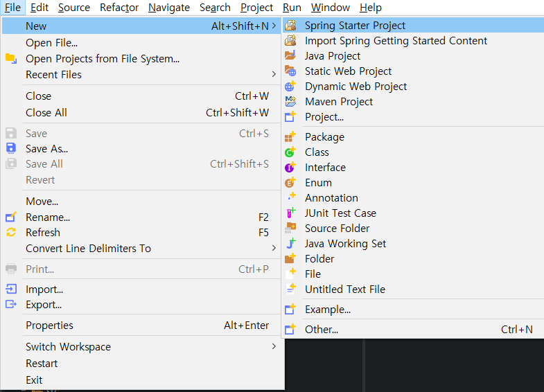Expand Convert Line Delimiters To submenu
Viewport: 544px width, 392px height.
coord(274,248)
